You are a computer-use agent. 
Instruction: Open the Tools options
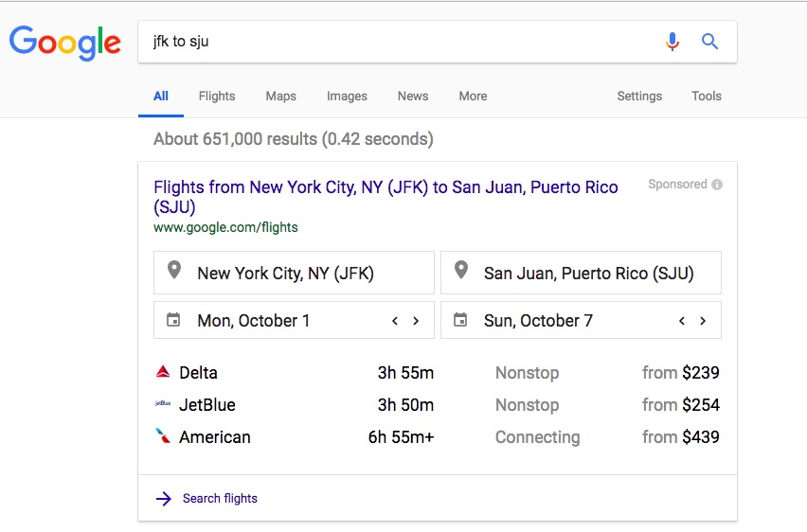(706, 96)
